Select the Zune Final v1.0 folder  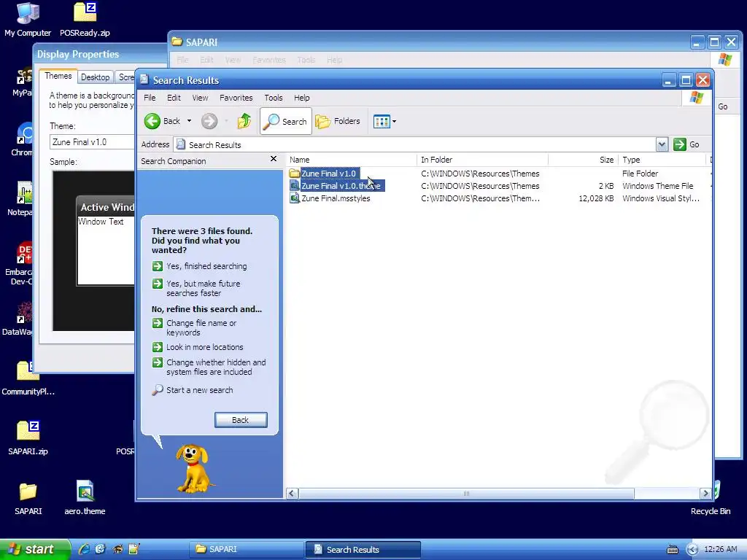point(323,174)
